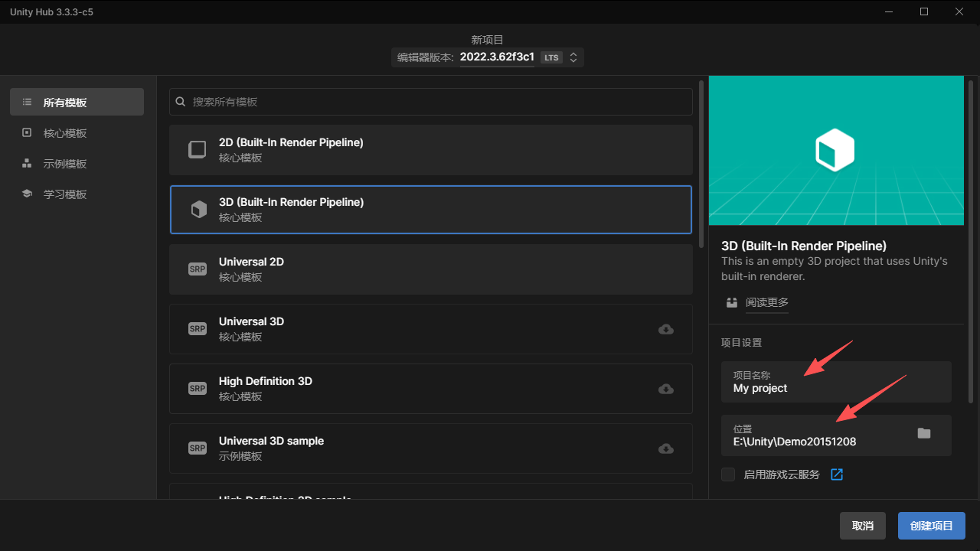The image size is (980, 551).
Task: Click the SRP icon for Universal 2D
Action: pos(198,269)
